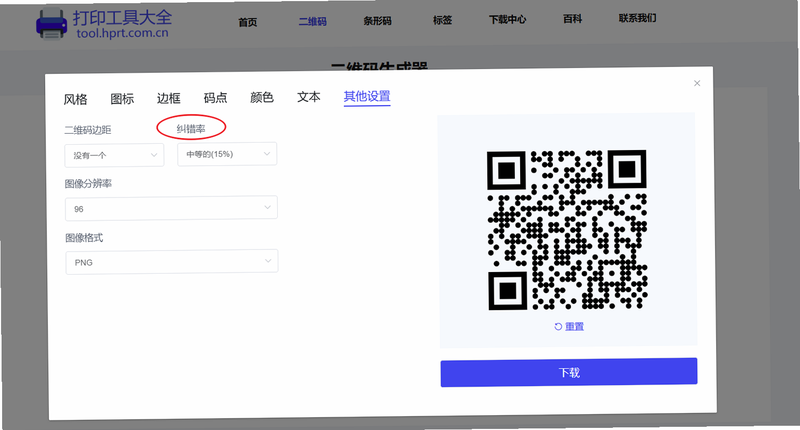Select the 其他设置 other settings tab
Screen dimensions: 800x430
pyautogui.click(x=367, y=96)
